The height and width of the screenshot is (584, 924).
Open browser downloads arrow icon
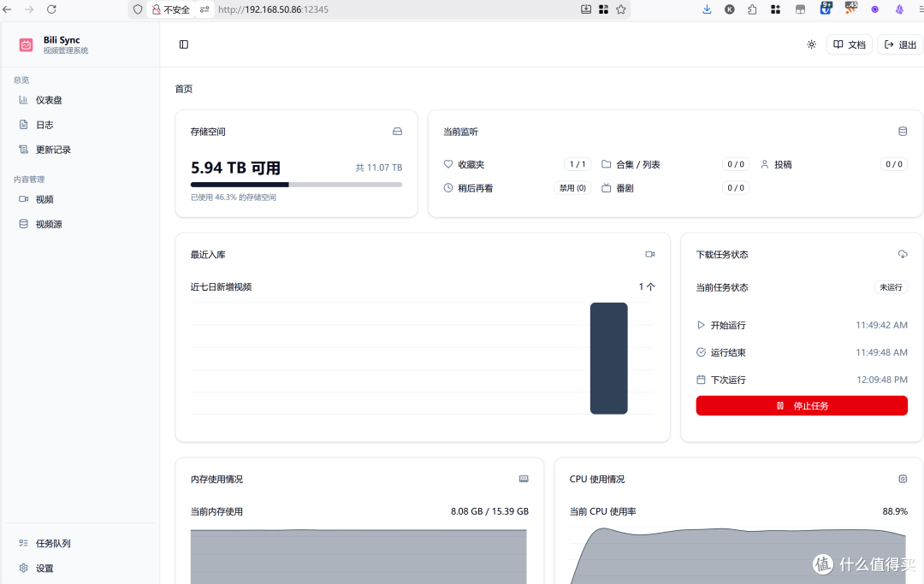pyautogui.click(x=707, y=9)
